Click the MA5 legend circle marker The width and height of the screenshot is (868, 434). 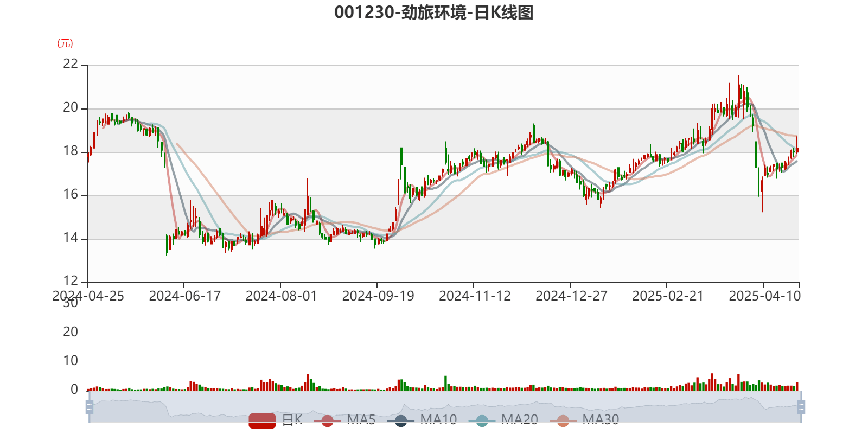(327, 420)
